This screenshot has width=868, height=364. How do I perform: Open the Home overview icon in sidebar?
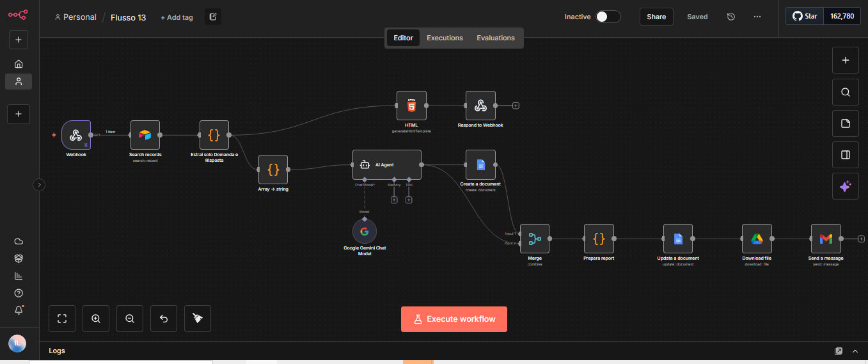pos(19,64)
